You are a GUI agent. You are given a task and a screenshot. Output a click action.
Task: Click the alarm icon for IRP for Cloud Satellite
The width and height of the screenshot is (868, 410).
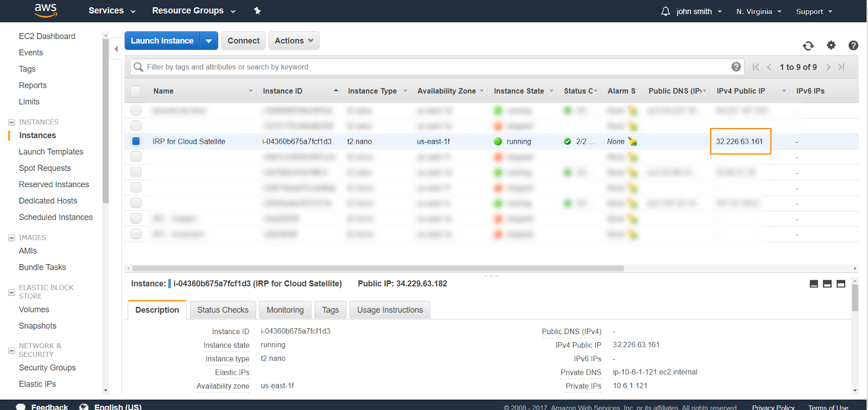[633, 142]
